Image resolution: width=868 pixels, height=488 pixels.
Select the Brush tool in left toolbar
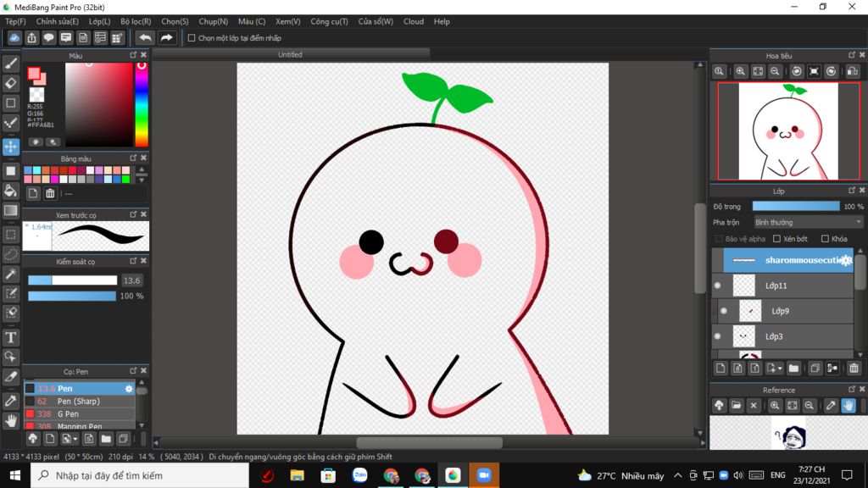[10, 64]
